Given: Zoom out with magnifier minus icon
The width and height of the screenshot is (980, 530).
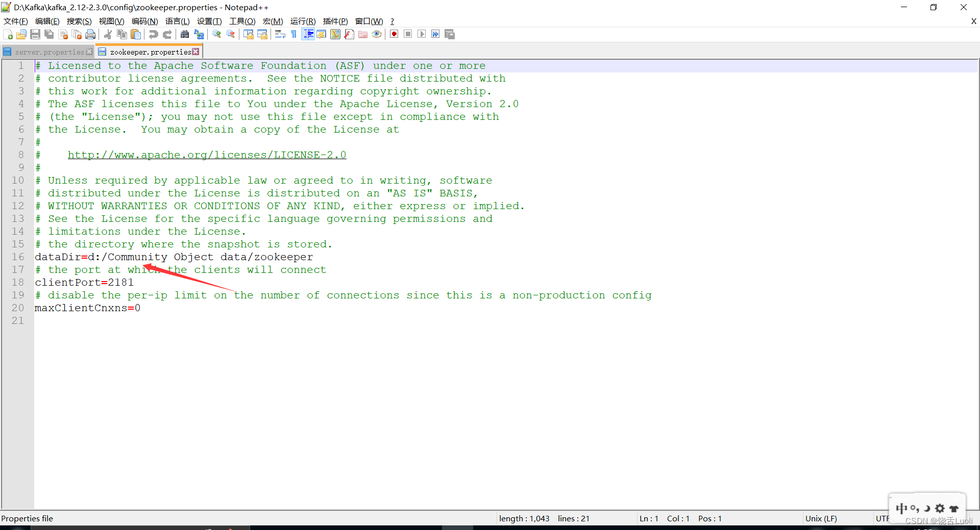Looking at the screenshot, I should (231, 34).
